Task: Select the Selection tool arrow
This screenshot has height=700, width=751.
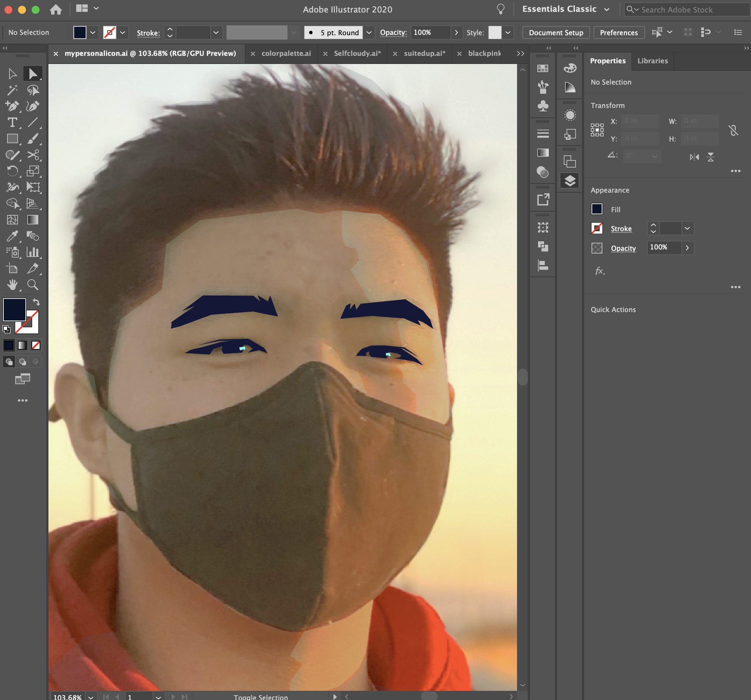Action: click(x=13, y=74)
